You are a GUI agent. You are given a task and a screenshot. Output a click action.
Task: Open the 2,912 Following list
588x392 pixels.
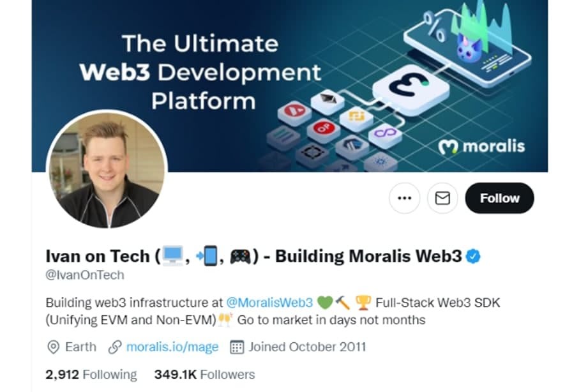point(91,374)
